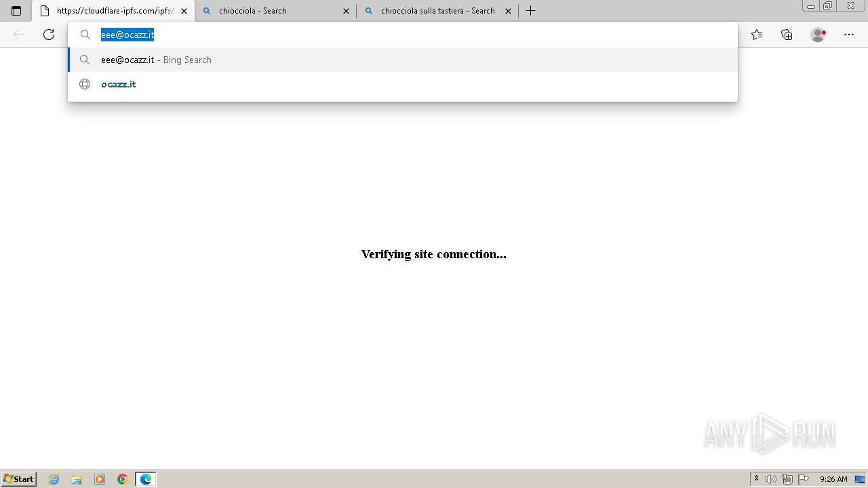
Task: Minimize the Edge browser window
Action: 810,6
